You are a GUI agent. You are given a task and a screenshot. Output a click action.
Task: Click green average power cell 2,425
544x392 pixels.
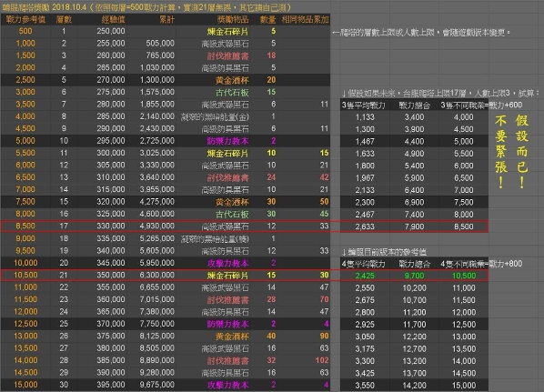(x=365, y=276)
